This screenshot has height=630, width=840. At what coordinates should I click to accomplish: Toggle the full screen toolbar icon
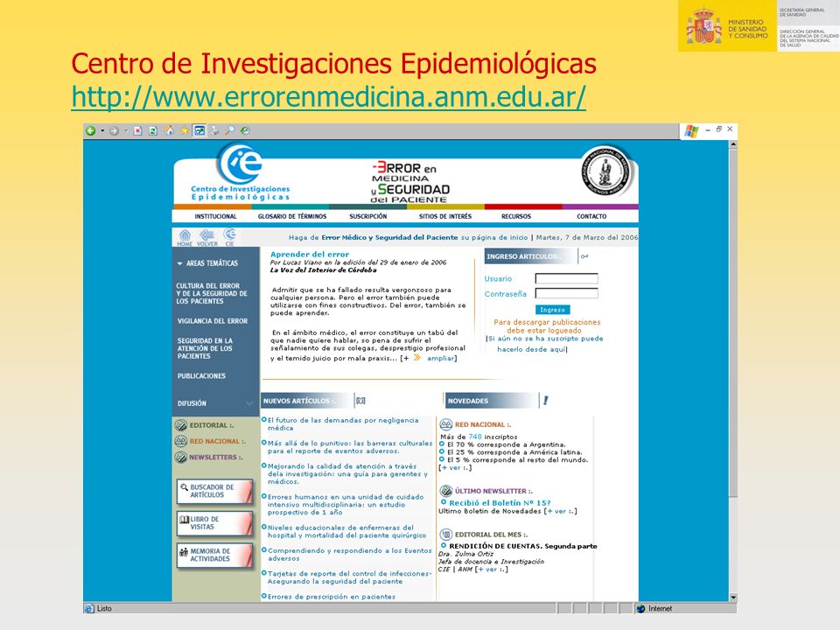[199, 130]
